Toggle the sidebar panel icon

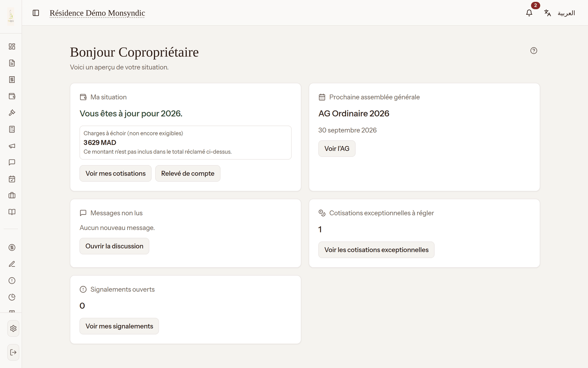pyautogui.click(x=36, y=13)
